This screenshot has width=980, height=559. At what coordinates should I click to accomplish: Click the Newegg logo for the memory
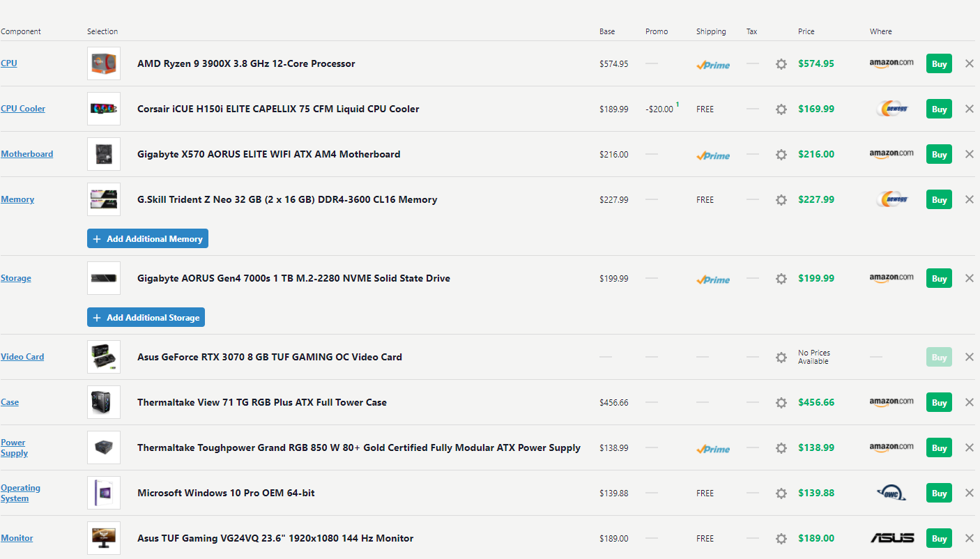point(891,199)
